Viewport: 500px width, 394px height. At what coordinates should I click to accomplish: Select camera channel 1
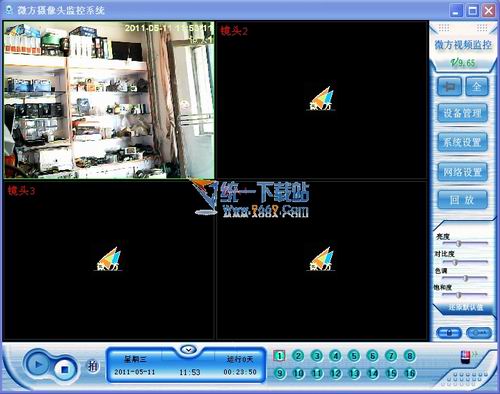[279, 356]
